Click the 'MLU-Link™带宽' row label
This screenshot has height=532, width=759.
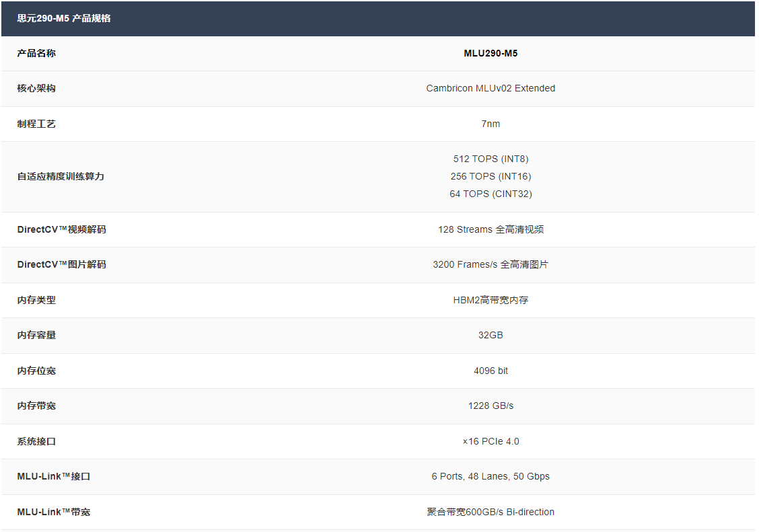tap(54, 512)
